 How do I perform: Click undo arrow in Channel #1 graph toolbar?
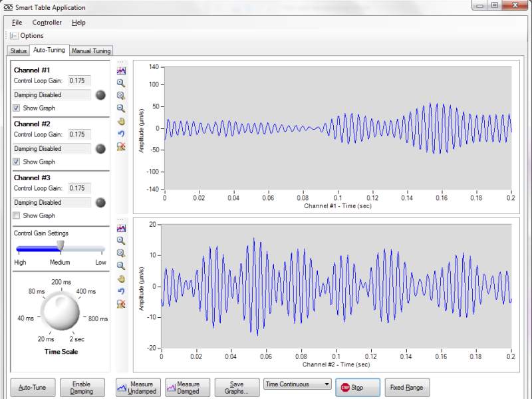point(121,134)
